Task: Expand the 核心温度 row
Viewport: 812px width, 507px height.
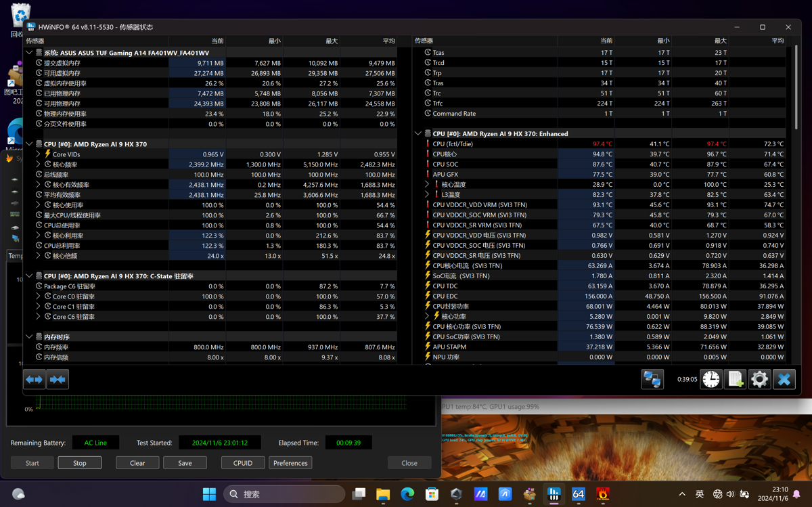Action: (x=428, y=185)
